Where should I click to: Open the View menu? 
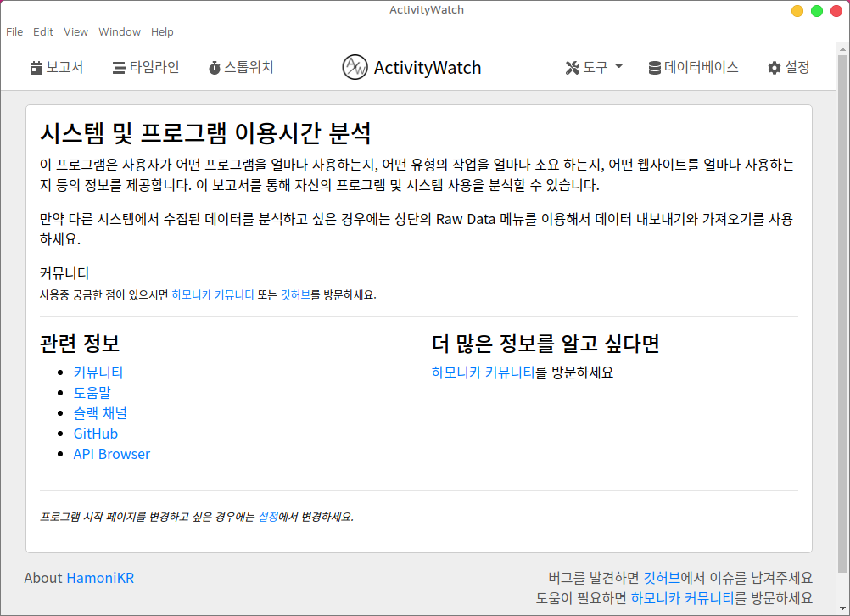coord(75,32)
